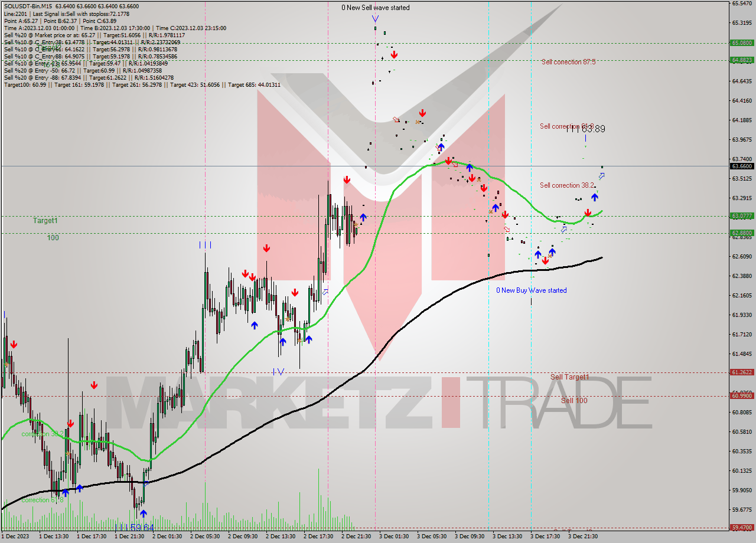The image size is (756, 543).
Task: Click the 'Sell correction 61.8' label
Action: (567, 126)
